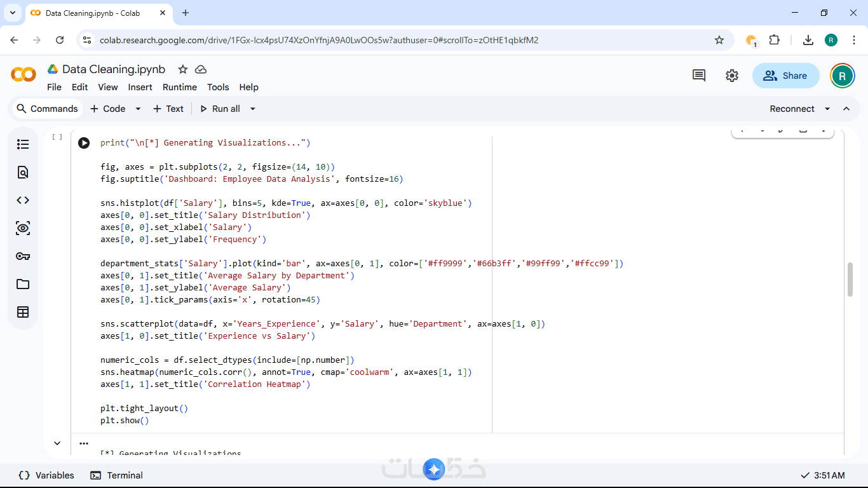
Task: Expand the Code insert dropdown arrow
Action: [138, 109]
